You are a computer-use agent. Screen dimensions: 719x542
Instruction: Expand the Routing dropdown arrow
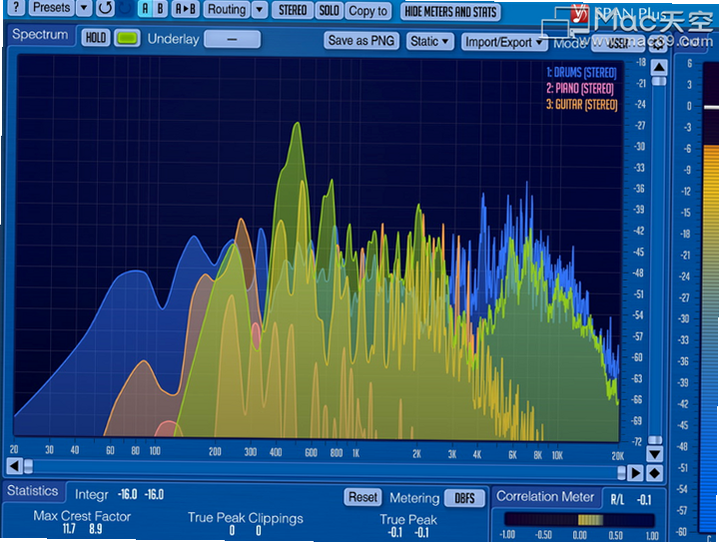click(x=260, y=10)
